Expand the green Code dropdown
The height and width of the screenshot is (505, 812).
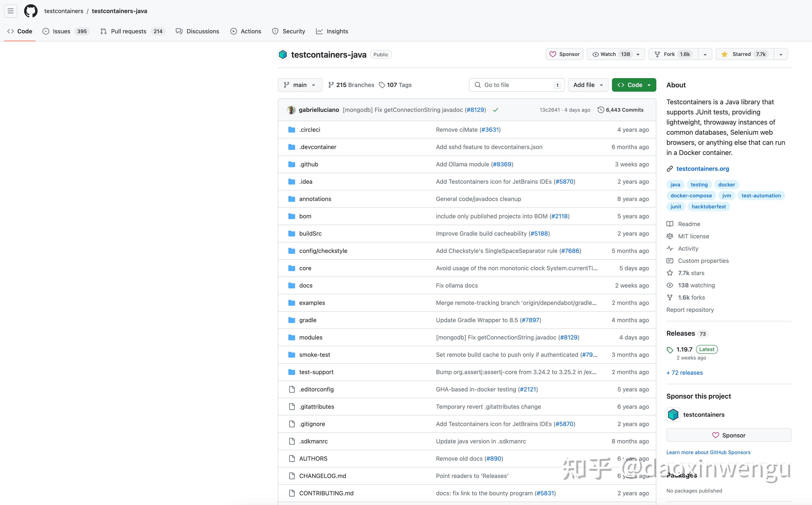(634, 85)
